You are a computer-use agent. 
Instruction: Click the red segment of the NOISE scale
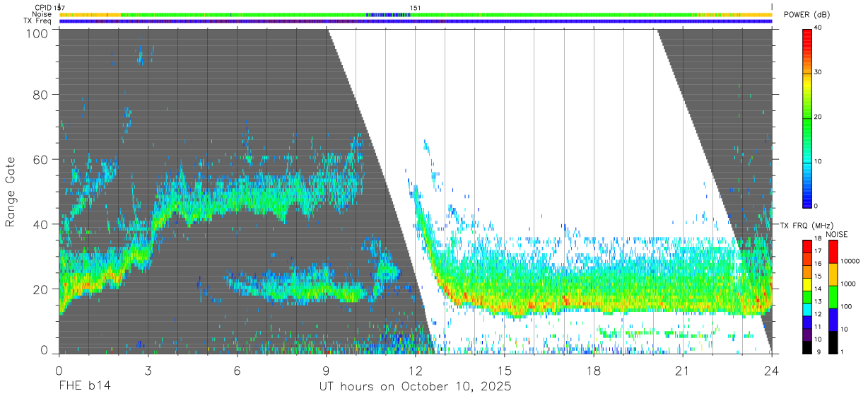[x=832, y=251]
